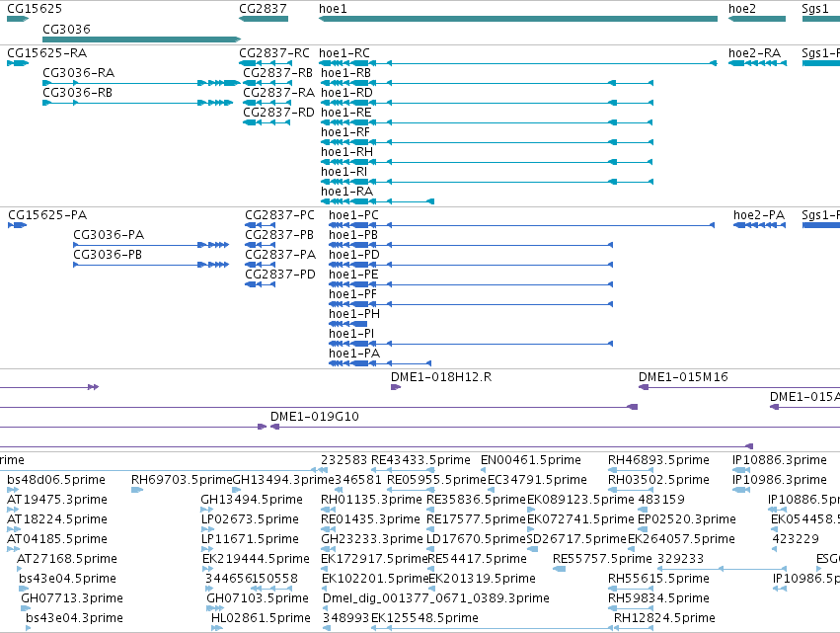This screenshot has width=840, height=633.
Task: Select the hoe1-RC transcript label
Action: coord(344,53)
